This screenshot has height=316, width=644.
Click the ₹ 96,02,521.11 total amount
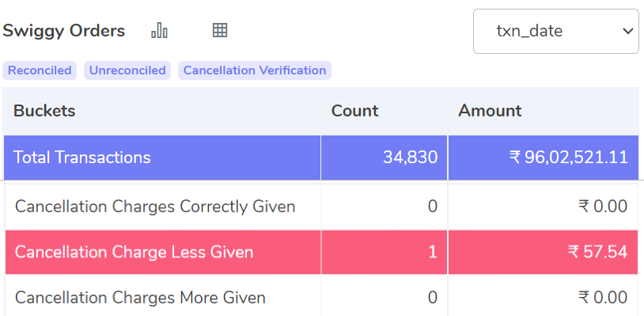click(544, 158)
